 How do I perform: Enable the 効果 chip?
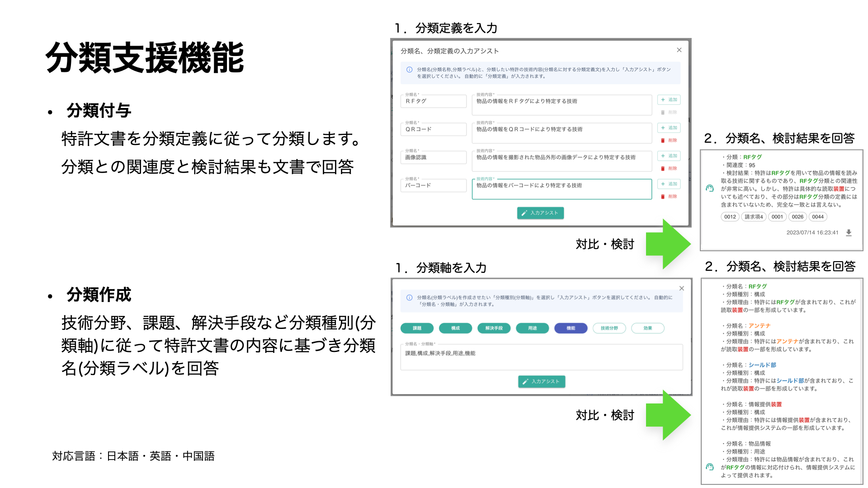point(648,328)
